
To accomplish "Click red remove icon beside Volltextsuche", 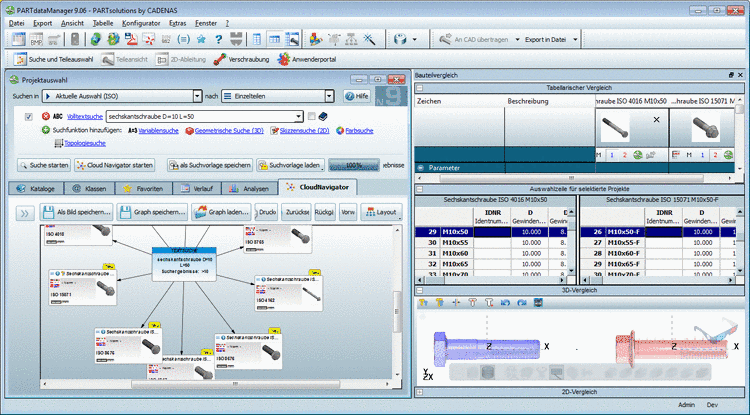I will click(46, 116).
